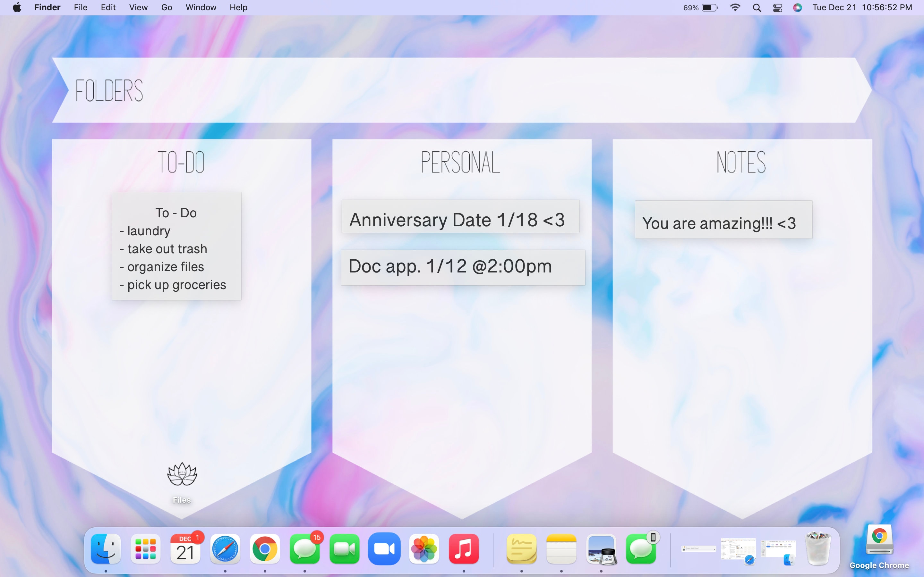Open Google Chrome in the Dock
Screen dimensions: 924x577
coord(265,549)
